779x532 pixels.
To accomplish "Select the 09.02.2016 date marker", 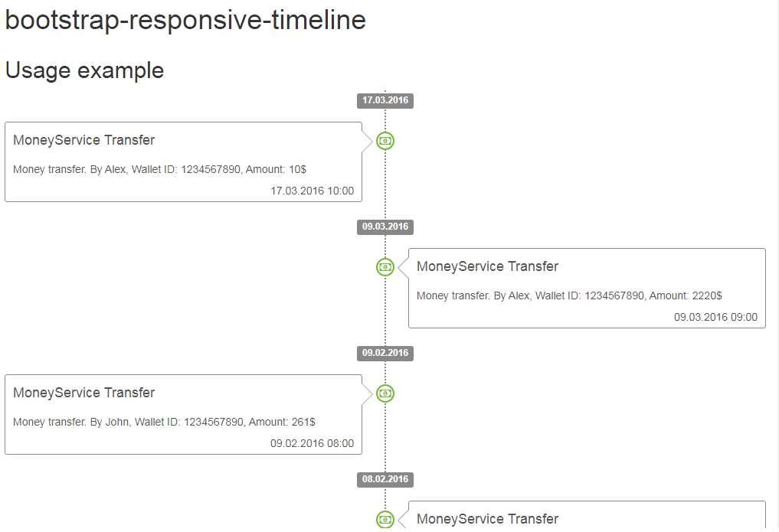I will tap(385, 353).
